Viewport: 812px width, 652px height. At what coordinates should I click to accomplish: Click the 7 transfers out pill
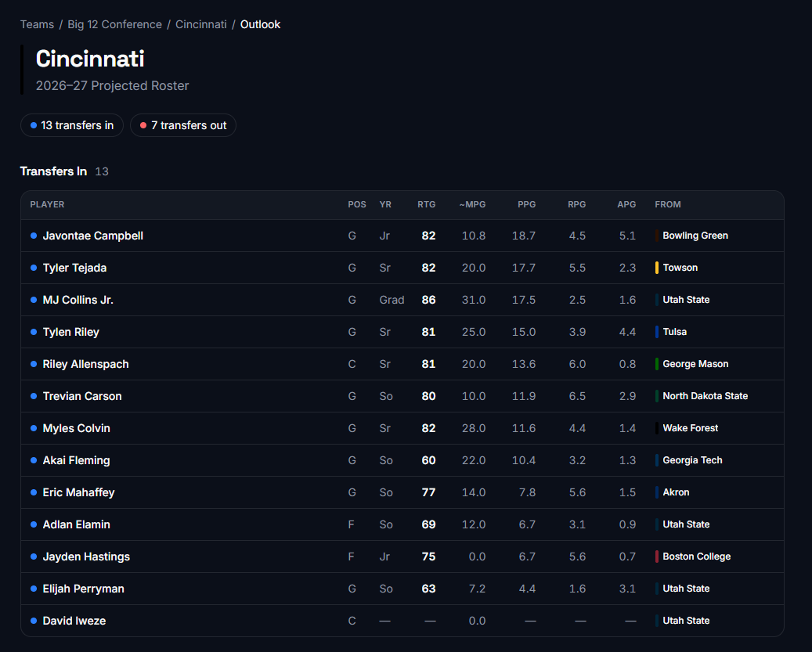click(x=183, y=125)
